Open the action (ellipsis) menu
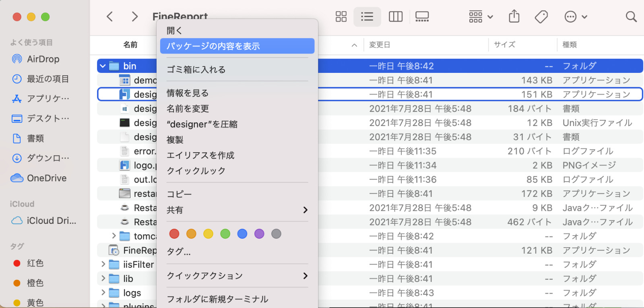Image resolution: width=644 pixels, height=308 pixels. [576, 17]
